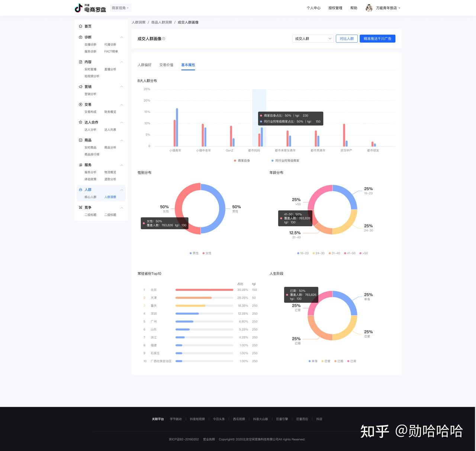Image resolution: width=476 pixels, height=451 pixels.
Task: Select the 诊断 sidebar icon
Action: click(x=81, y=37)
